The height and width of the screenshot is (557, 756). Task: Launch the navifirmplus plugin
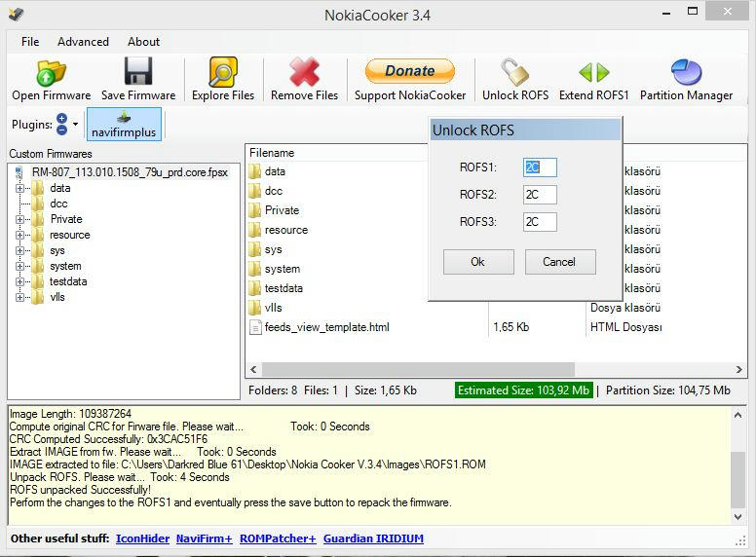click(x=124, y=125)
